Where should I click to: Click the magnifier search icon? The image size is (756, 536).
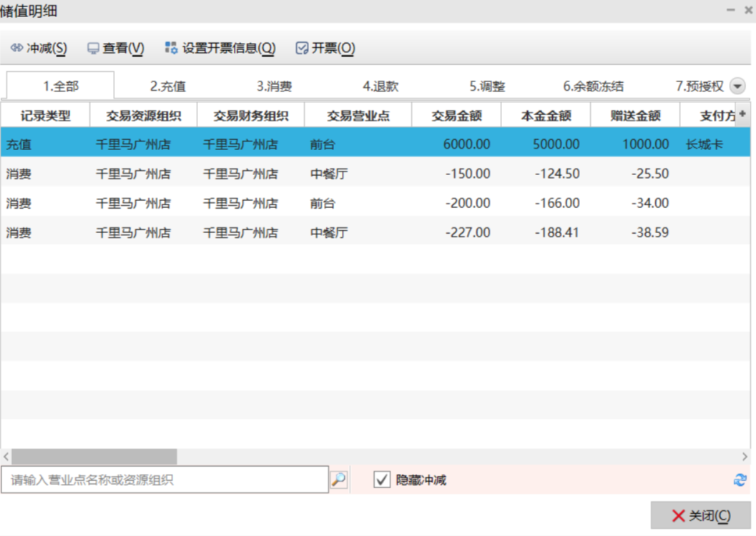tap(339, 480)
